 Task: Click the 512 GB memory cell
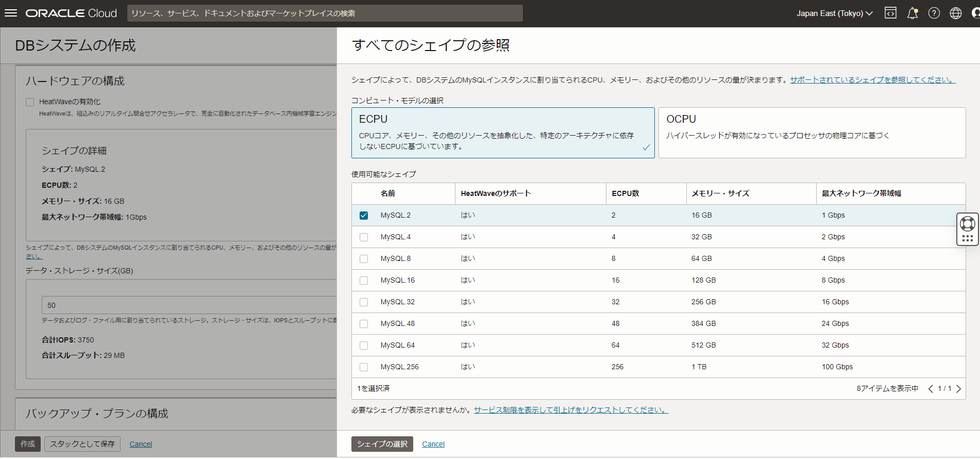pos(704,346)
